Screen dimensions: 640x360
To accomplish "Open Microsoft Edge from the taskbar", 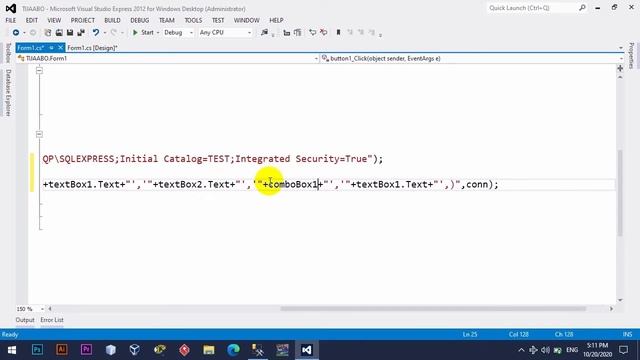I will (233, 350).
